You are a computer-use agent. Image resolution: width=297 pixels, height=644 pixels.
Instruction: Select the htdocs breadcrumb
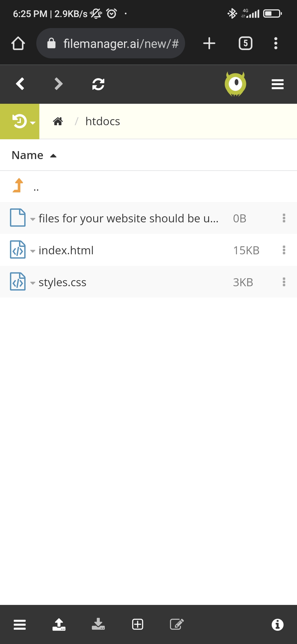coord(103,121)
